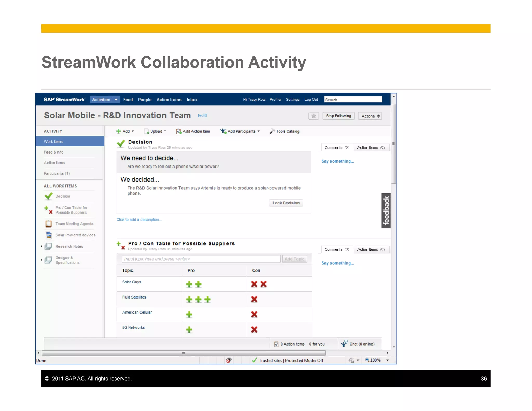The image size is (532, 411).
Task: Click the topic input text field
Action: (201, 259)
